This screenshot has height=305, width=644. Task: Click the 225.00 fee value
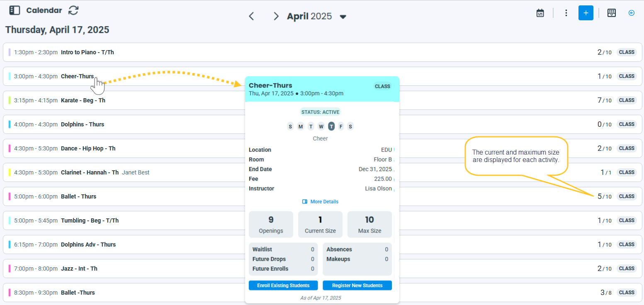point(383,179)
